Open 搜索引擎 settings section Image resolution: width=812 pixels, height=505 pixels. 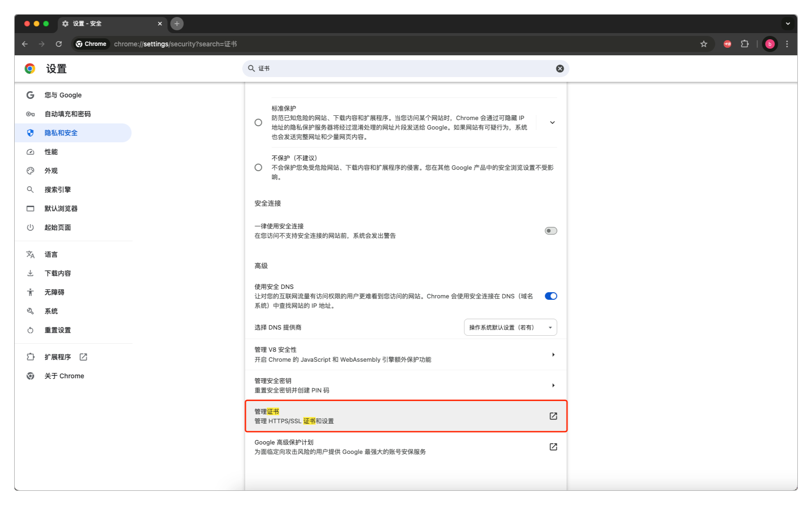point(73,190)
